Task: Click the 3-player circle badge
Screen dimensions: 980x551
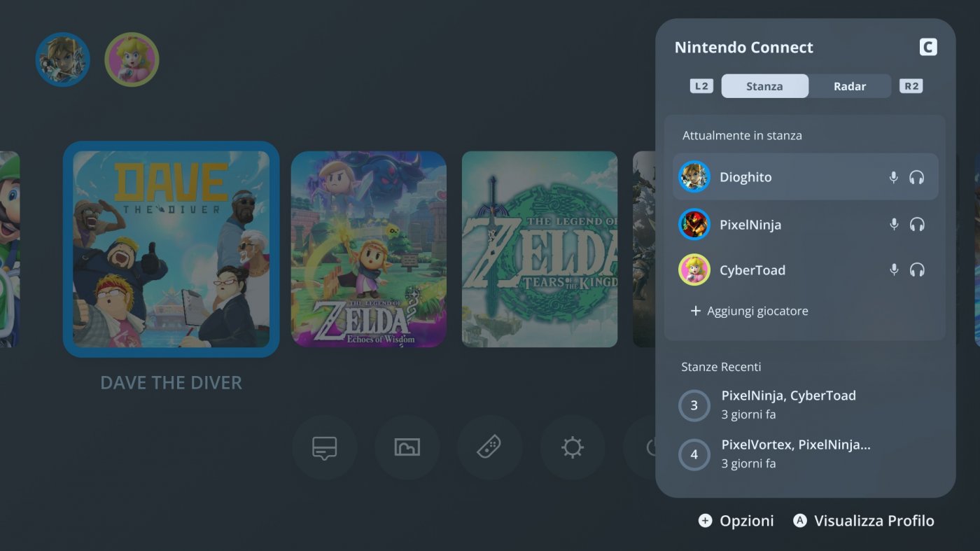Action: [x=694, y=405]
